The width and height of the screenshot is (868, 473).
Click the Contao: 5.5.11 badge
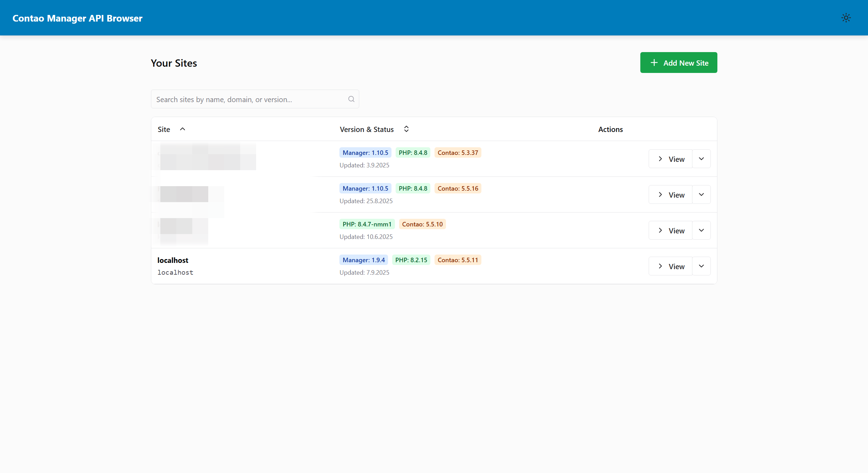pyautogui.click(x=457, y=260)
